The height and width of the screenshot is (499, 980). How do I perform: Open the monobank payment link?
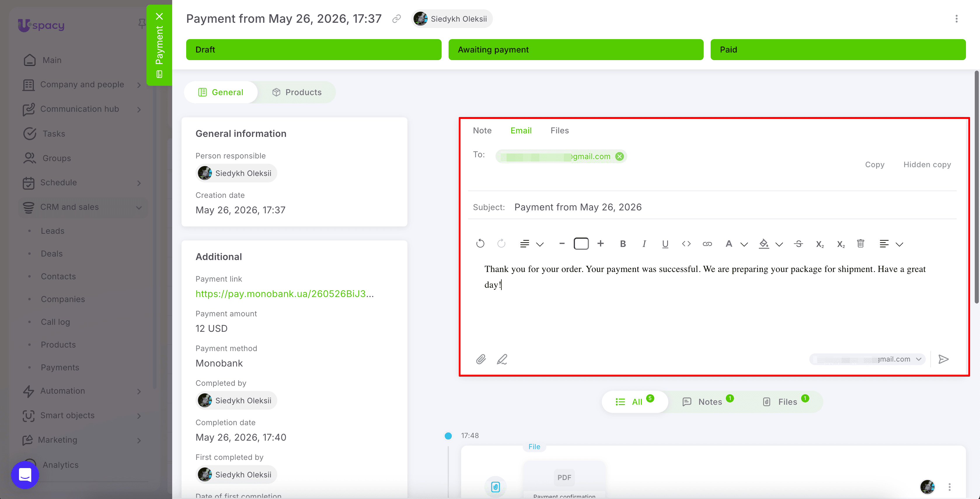click(x=285, y=294)
